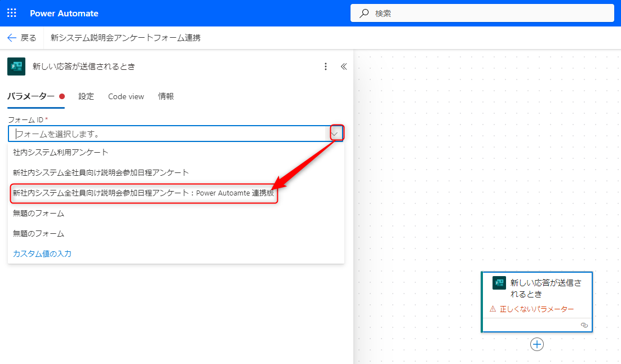Click the Power Automate title
621x364 pixels.
point(64,13)
